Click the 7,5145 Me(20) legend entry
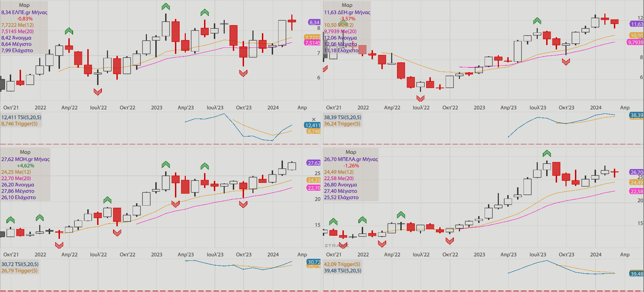This screenshot has height=292, width=644. (x=18, y=32)
